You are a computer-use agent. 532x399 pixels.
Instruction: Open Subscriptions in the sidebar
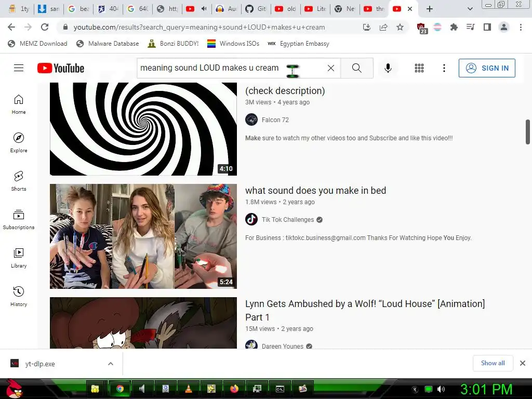[19, 220]
